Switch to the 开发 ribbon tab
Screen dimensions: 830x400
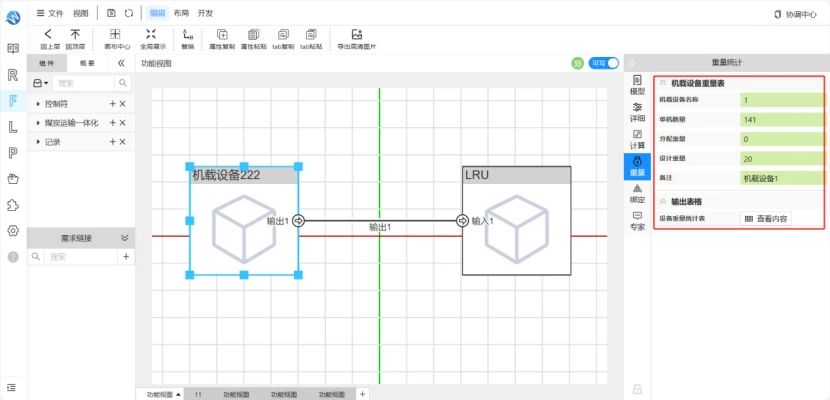tap(205, 13)
